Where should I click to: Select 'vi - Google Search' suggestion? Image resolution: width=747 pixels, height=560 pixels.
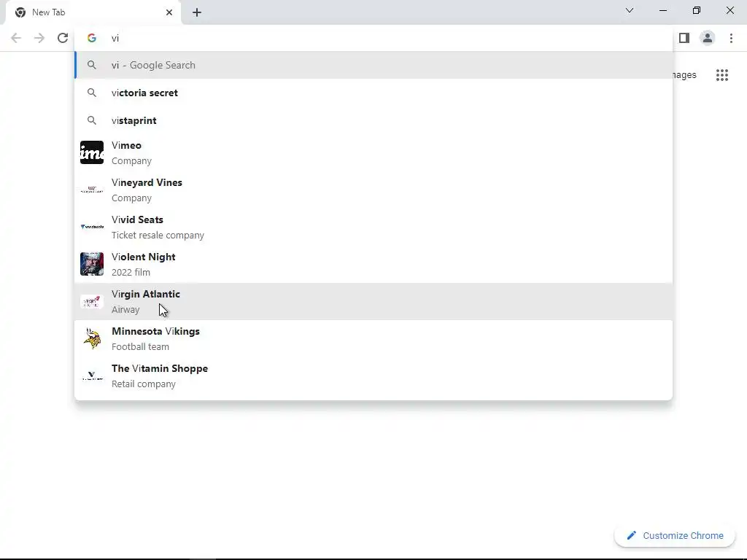pyautogui.click(x=373, y=65)
